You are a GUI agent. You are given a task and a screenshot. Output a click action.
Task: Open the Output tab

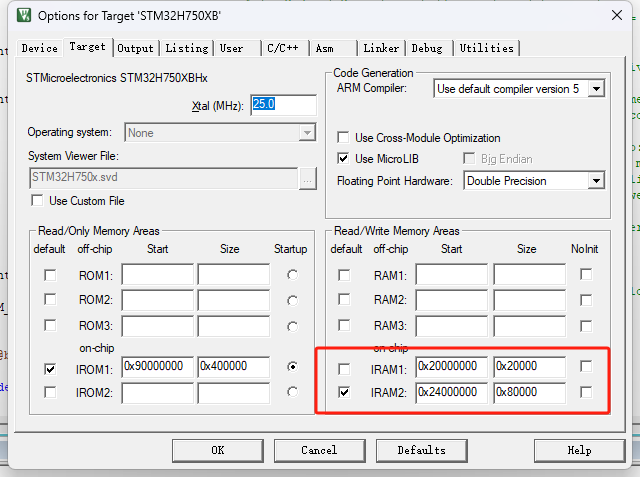tap(136, 48)
